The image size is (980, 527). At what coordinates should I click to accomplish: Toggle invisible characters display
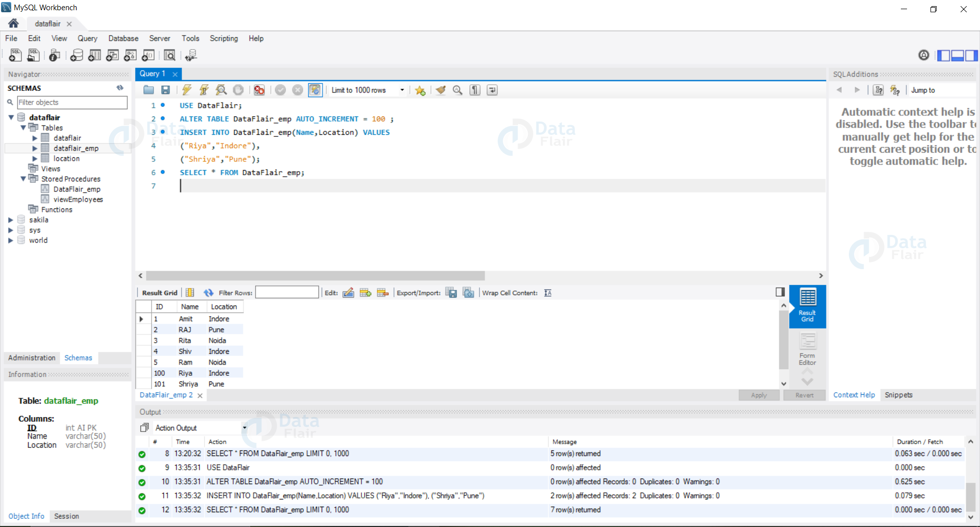tap(475, 90)
